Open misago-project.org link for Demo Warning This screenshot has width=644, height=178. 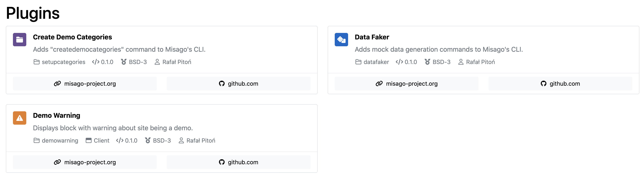click(x=85, y=162)
